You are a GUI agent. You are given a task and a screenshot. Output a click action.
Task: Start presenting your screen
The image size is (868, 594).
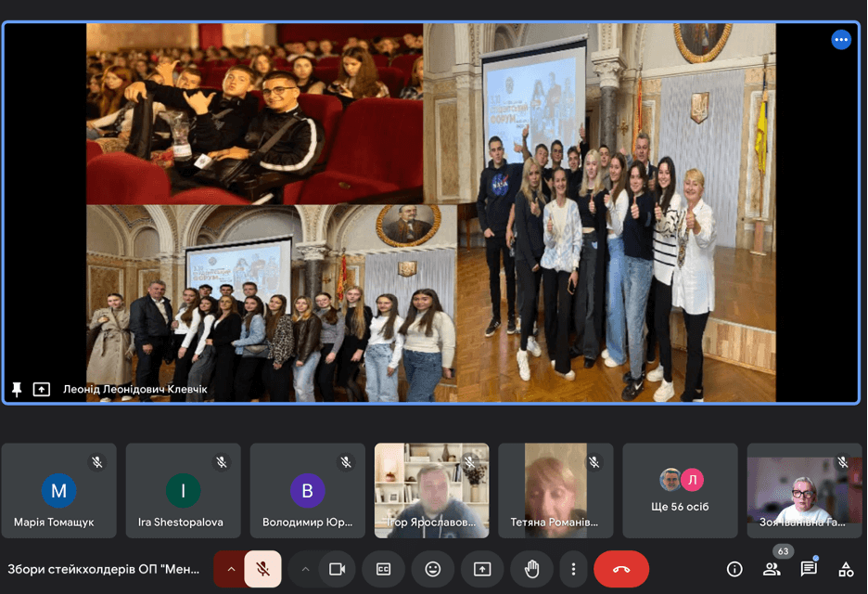click(482, 569)
